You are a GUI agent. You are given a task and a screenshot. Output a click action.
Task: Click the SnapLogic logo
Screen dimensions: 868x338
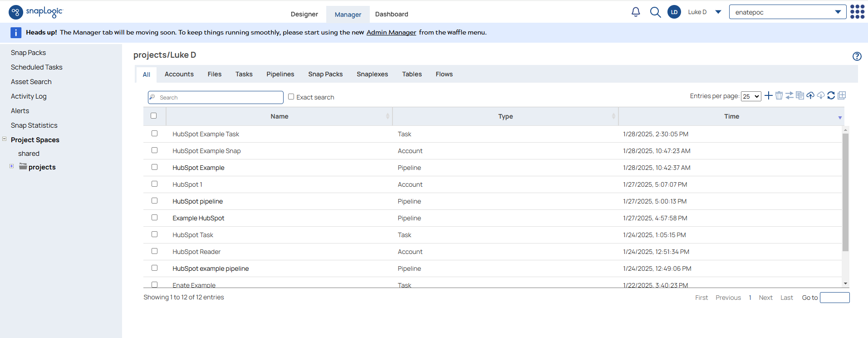[x=36, y=12]
